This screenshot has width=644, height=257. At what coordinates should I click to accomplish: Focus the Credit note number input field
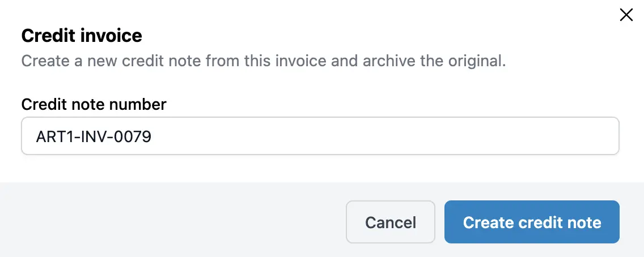point(320,136)
